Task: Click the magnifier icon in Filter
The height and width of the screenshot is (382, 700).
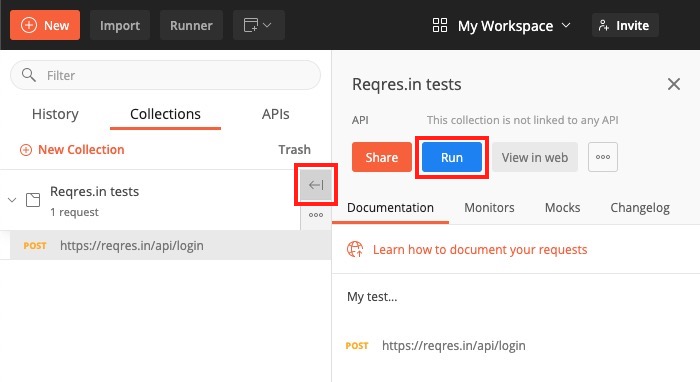Action: [x=29, y=75]
